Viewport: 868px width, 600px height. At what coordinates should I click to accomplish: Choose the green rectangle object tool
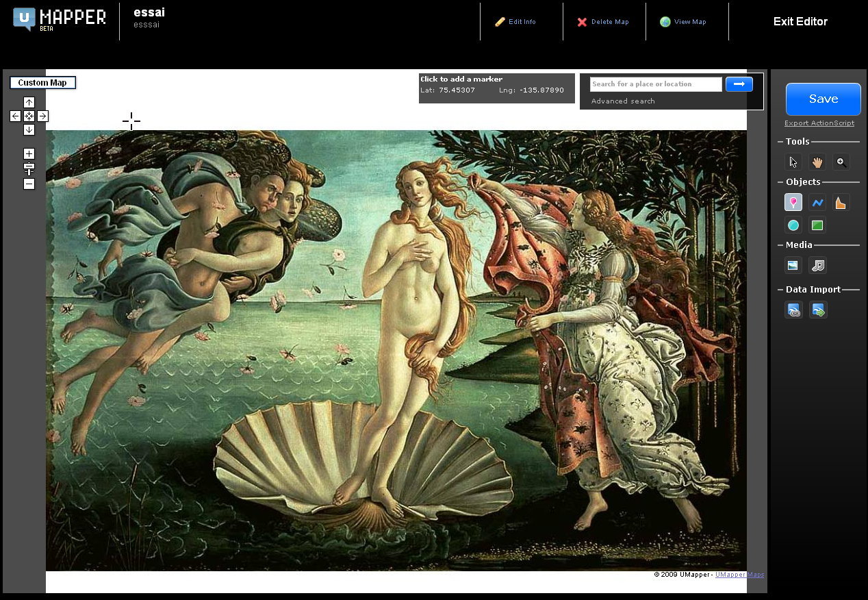(x=817, y=225)
